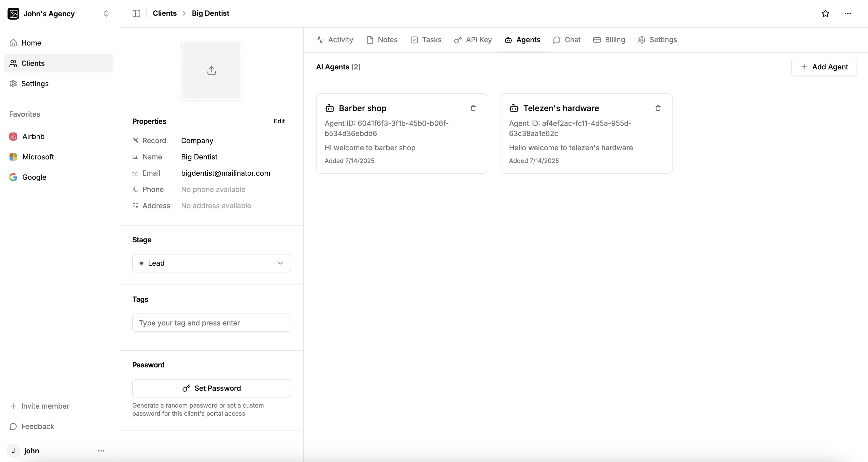Delete the Telezen's hardware agent
This screenshot has width=868, height=462.
point(658,108)
